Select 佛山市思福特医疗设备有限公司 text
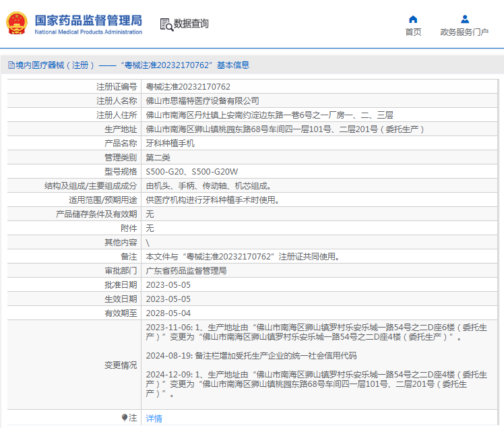The height and width of the screenshot is (428, 504). (x=203, y=100)
